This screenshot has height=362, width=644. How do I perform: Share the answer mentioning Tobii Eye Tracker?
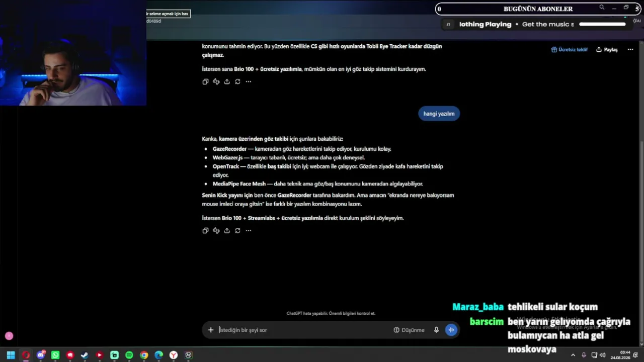point(227,81)
